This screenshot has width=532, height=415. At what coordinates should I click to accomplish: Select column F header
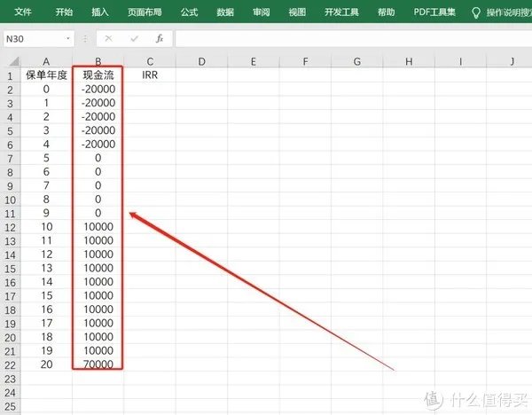point(305,61)
